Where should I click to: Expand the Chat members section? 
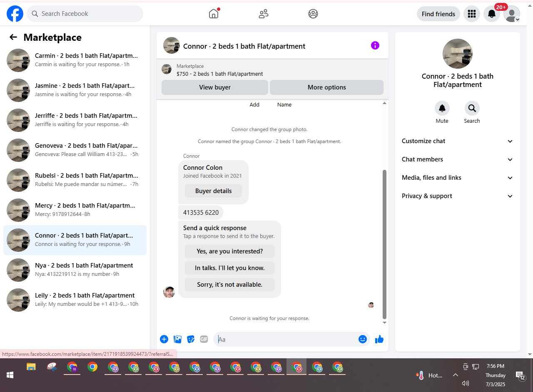(458, 159)
